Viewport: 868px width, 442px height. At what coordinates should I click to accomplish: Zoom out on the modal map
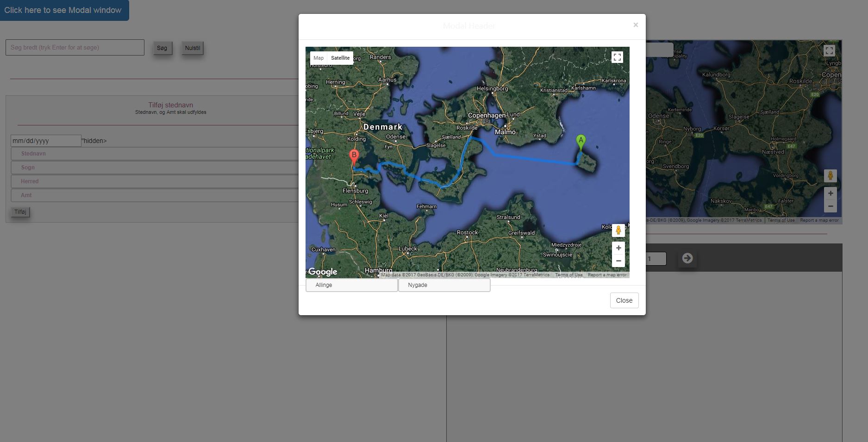point(618,261)
